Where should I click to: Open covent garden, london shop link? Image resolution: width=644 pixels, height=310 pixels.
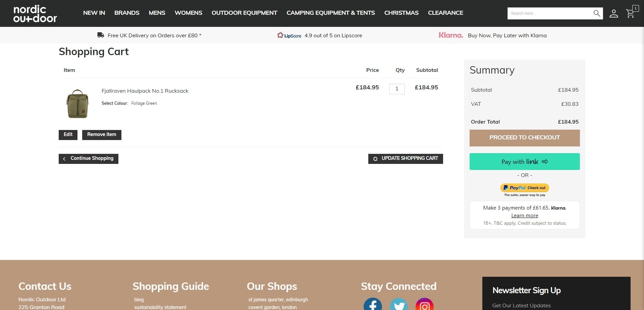point(272,307)
